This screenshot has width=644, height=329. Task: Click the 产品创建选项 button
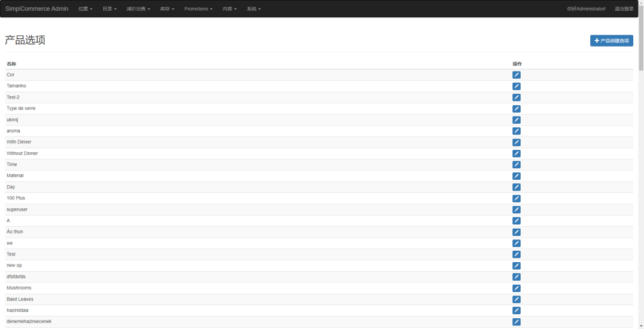point(612,41)
